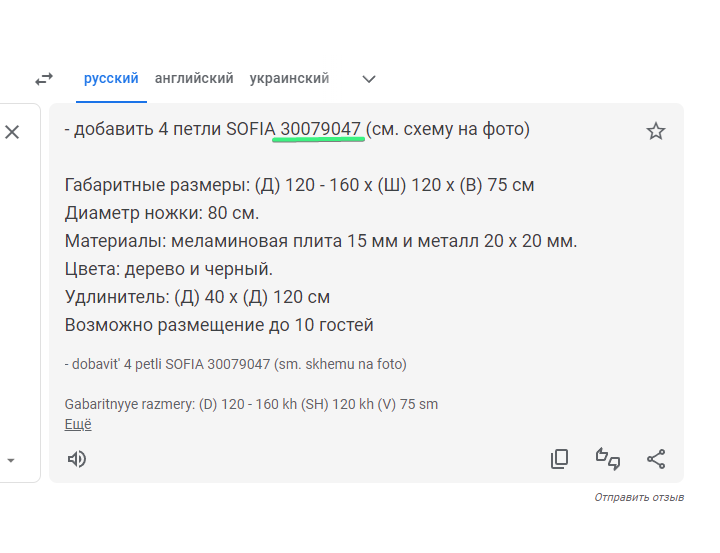720x553 pixels.
Task: Expand the target languages list chevron
Action: coord(369,79)
